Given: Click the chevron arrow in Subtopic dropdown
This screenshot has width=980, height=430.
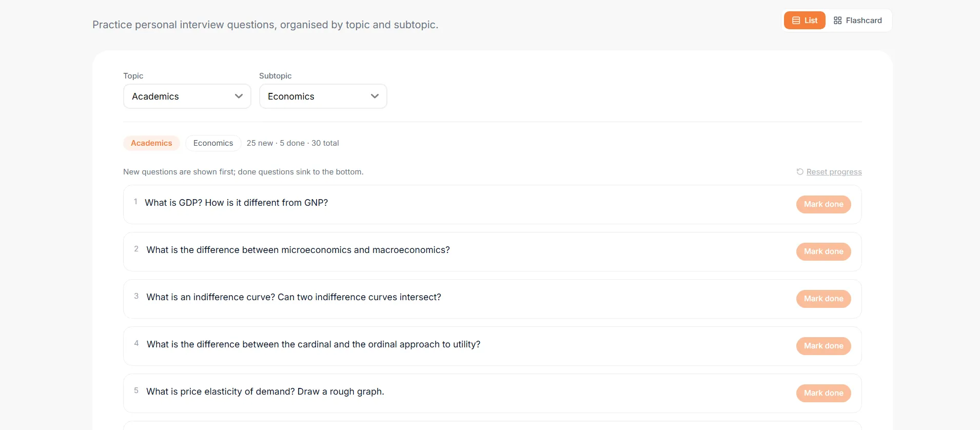Looking at the screenshot, I should (x=375, y=96).
